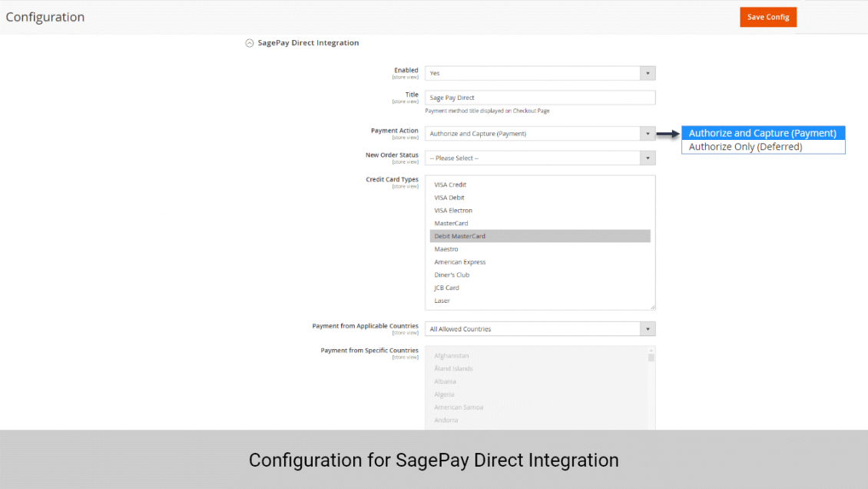Select Maestro card type
The width and height of the screenshot is (868, 489).
point(540,249)
